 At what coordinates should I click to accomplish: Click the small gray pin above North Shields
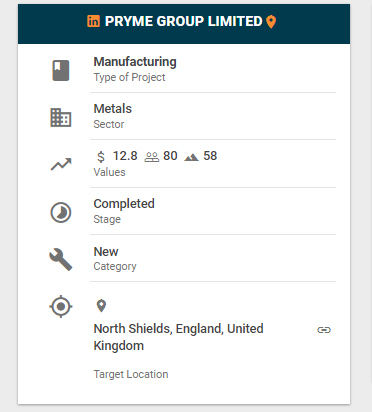click(101, 305)
